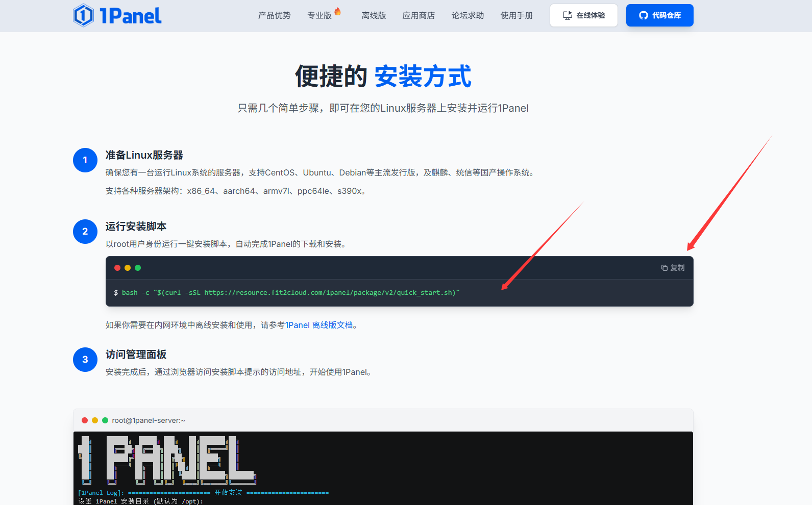The image size is (812, 505).
Task: Follow the 1Panel 离线版文档 link
Action: (319, 325)
